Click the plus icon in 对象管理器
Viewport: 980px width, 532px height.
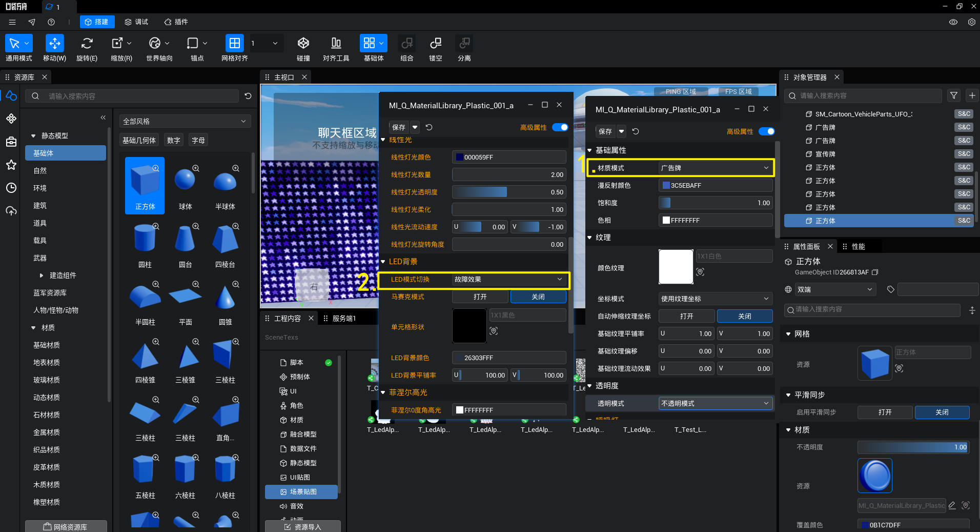972,95
